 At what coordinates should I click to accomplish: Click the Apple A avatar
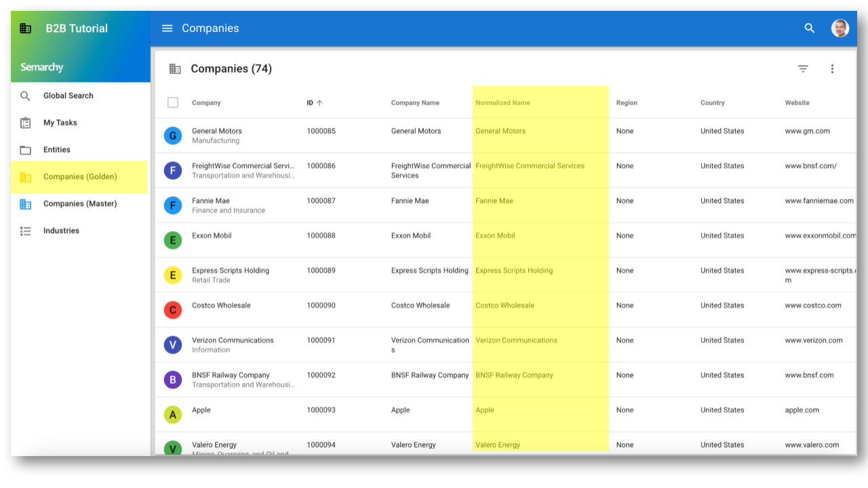point(173,415)
